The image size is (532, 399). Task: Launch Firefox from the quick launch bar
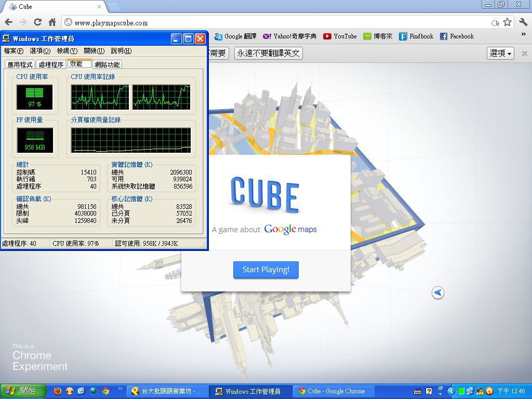coord(58,391)
